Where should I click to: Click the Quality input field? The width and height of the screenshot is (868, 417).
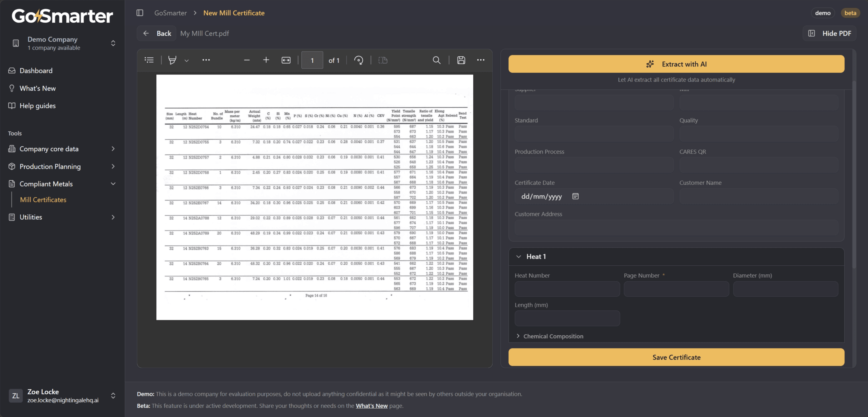pos(759,134)
